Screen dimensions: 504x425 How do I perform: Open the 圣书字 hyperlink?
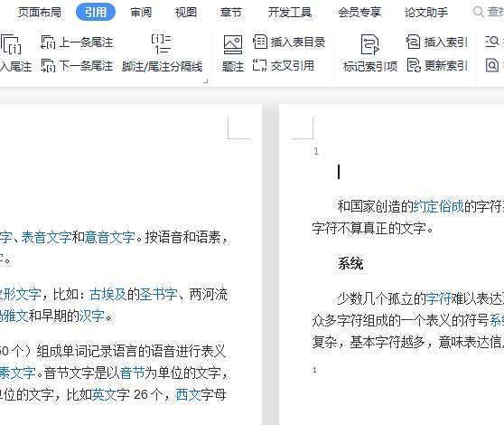point(159,294)
